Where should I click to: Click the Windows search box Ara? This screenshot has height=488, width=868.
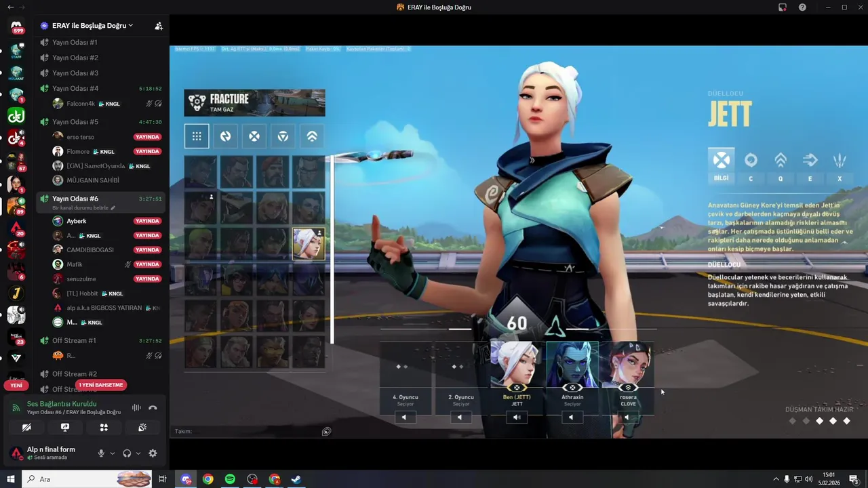[88, 479]
